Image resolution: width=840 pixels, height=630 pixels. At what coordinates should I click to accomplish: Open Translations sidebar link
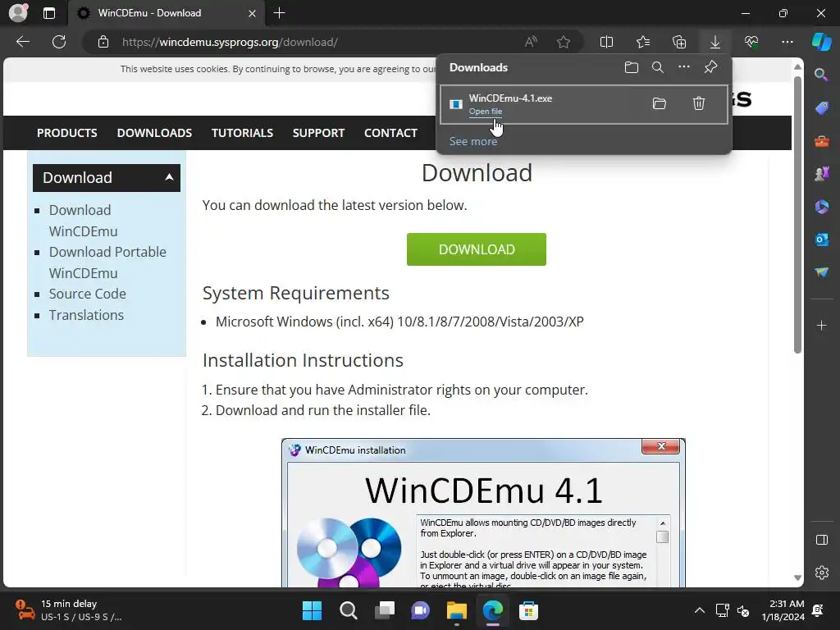coord(86,315)
